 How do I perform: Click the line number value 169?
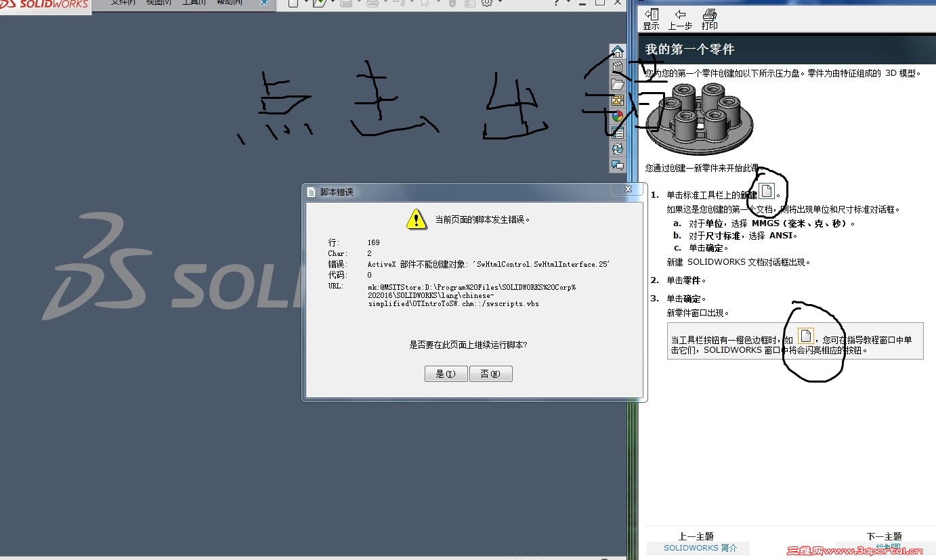374,242
